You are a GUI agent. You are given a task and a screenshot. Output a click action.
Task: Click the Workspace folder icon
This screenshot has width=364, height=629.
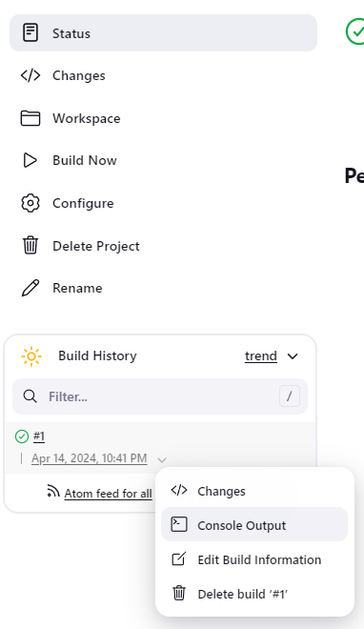coord(30,118)
